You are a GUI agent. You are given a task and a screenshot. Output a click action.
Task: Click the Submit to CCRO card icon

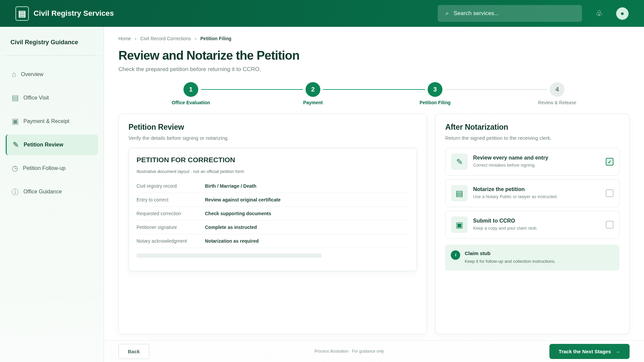click(x=459, y=225)
